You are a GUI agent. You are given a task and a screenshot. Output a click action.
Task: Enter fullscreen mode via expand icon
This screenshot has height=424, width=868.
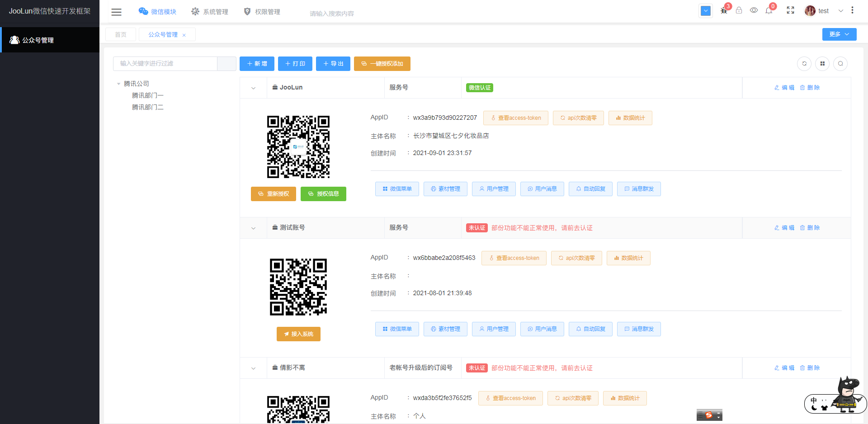tap(790, 10)
